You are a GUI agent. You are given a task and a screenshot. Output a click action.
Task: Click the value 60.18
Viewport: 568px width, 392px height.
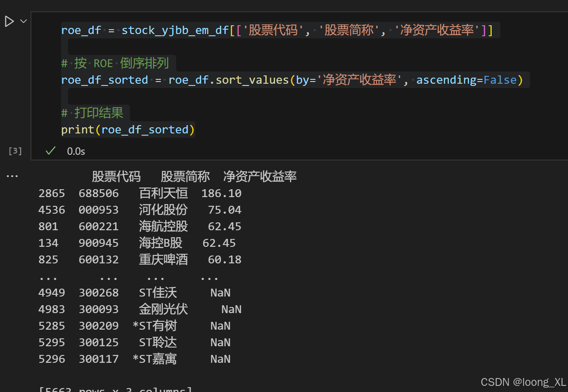(x=224, y=259)
